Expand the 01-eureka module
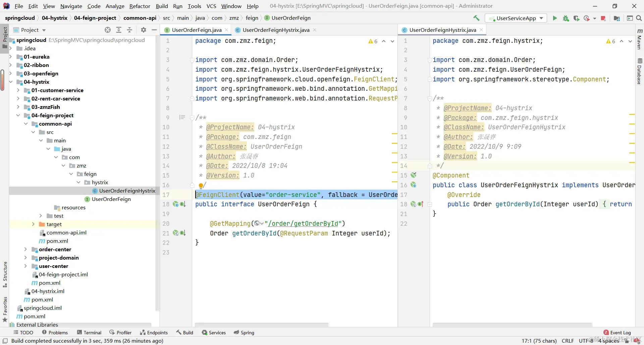Viewport: 644px width, 345px height. click(x=11, y=57)
